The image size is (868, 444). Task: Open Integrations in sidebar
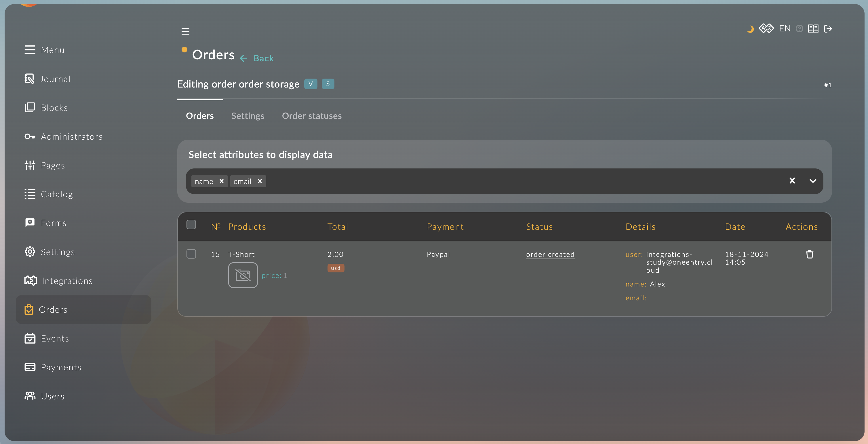pyautogui.click(x=67, y=280)
